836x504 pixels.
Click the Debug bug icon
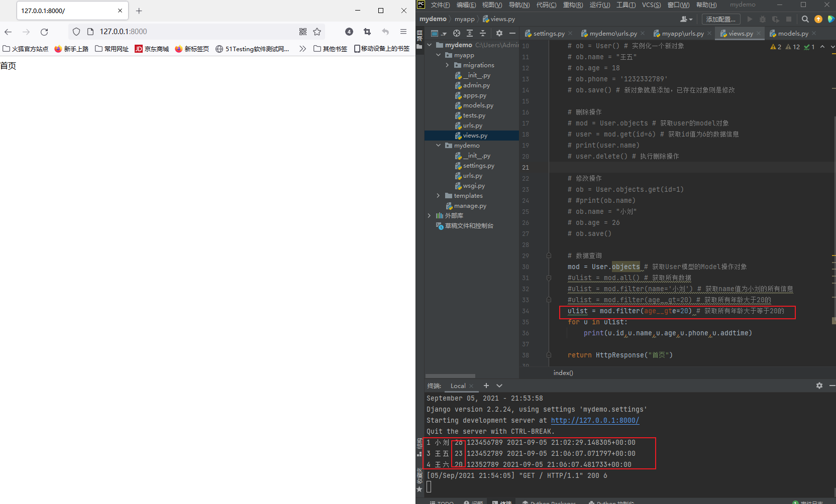coord(763,19)
